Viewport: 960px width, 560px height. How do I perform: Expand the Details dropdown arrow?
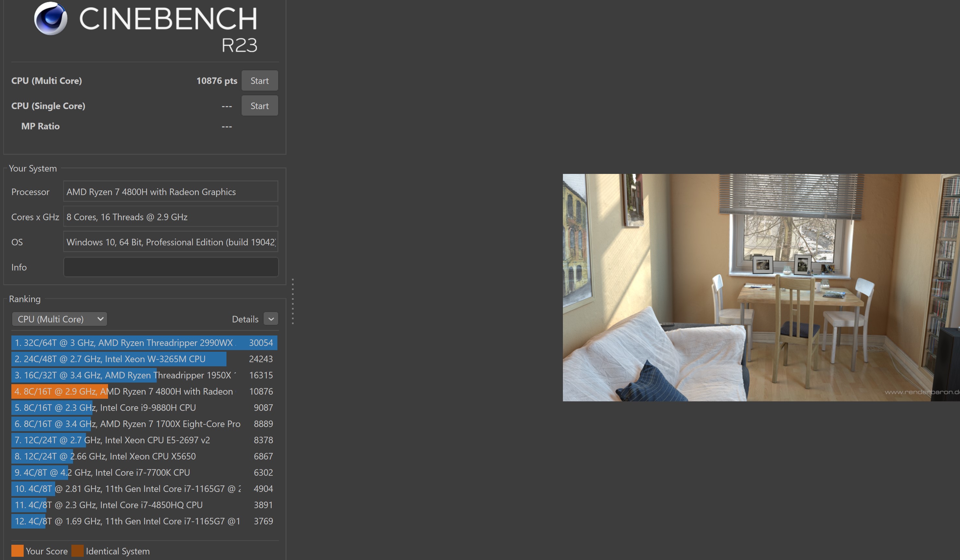pyautogui.click(x=271, y=319)
